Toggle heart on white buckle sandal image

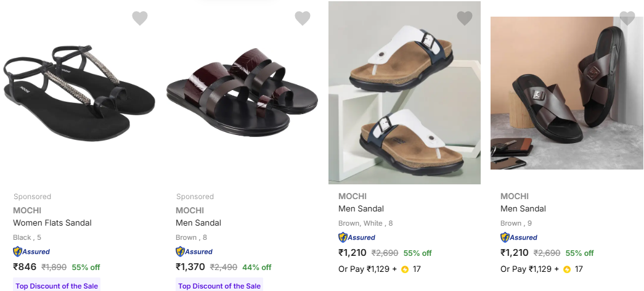pos(465,18)
